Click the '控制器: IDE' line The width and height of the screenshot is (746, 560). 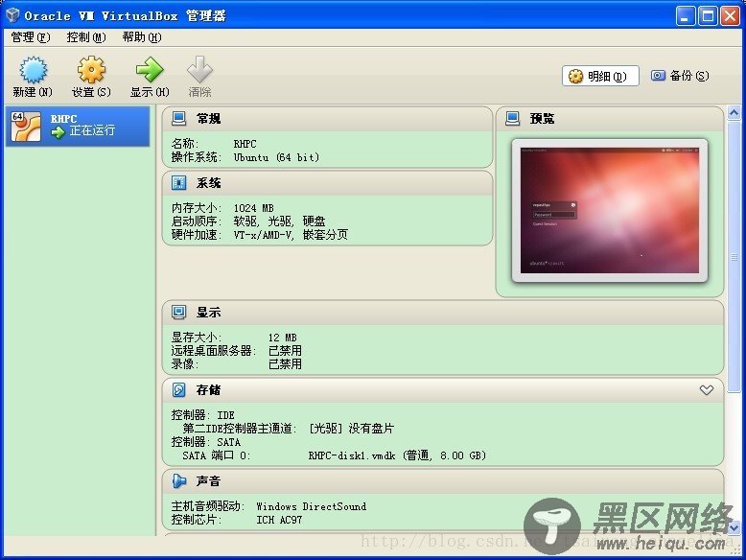click(x=203, y=415)
